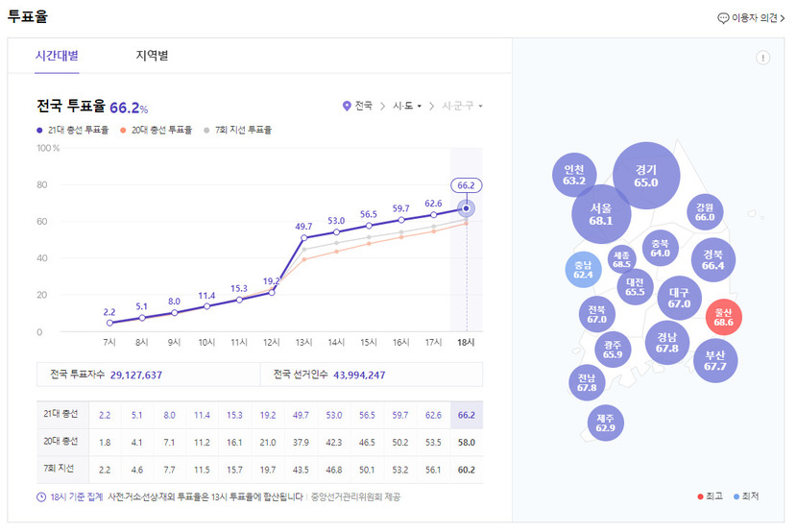
Task: Click the info icon above the map
Action: pyautogui.click(x=762, y=58)
